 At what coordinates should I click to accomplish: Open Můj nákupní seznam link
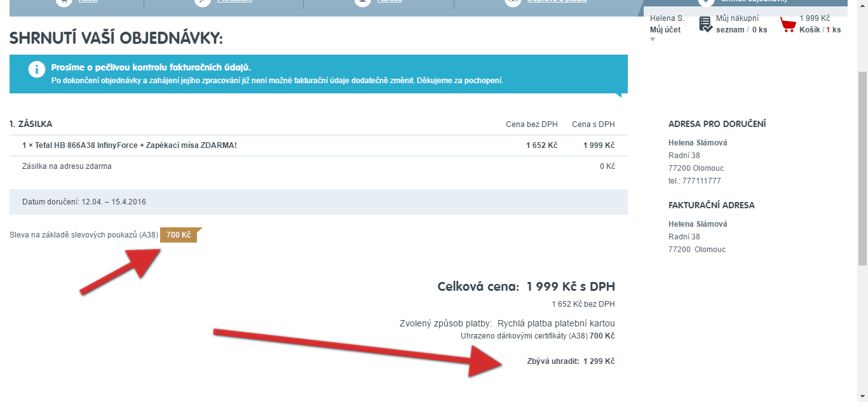coord(741,24)
